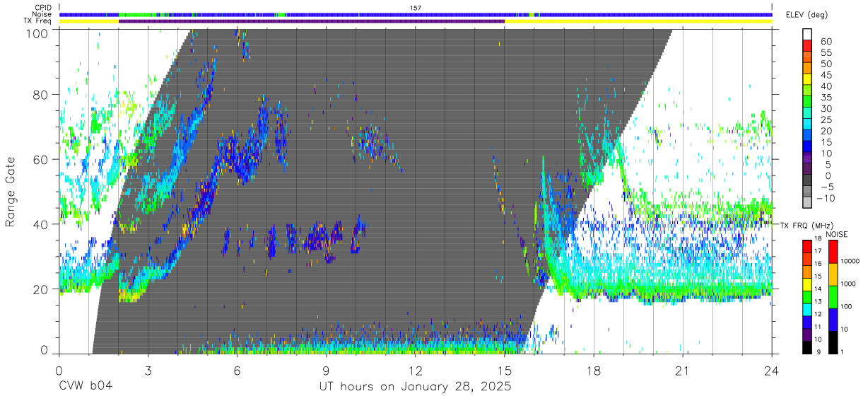Click the 1000 label on NOISE colorbar
Viewport: 868px width, 401px height.
click(849, 284)
